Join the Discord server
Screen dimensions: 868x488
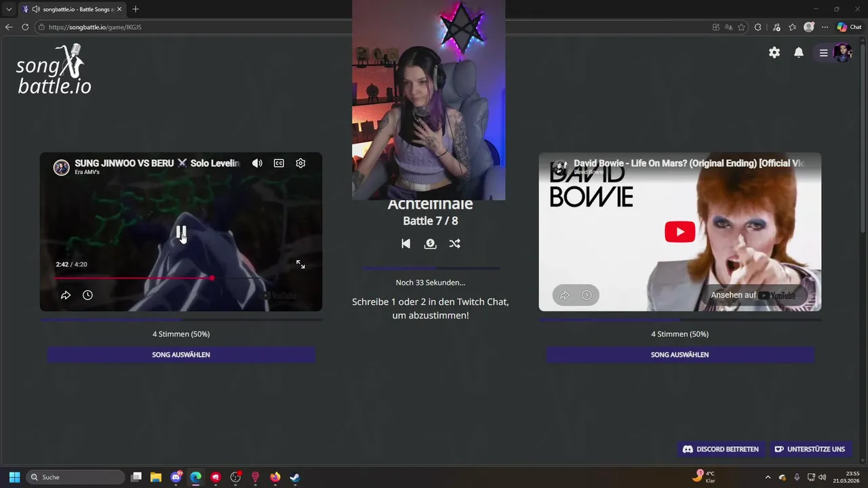720,449
